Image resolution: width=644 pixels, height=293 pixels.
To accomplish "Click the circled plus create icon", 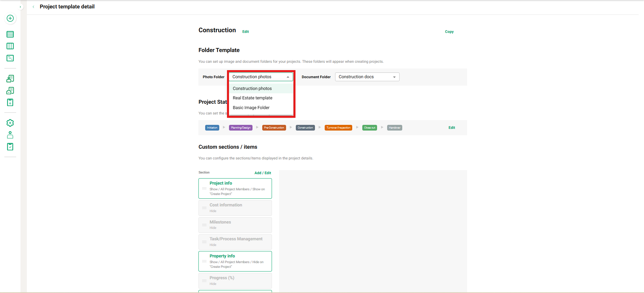I will pyautogui.click(x=10, y=18).
